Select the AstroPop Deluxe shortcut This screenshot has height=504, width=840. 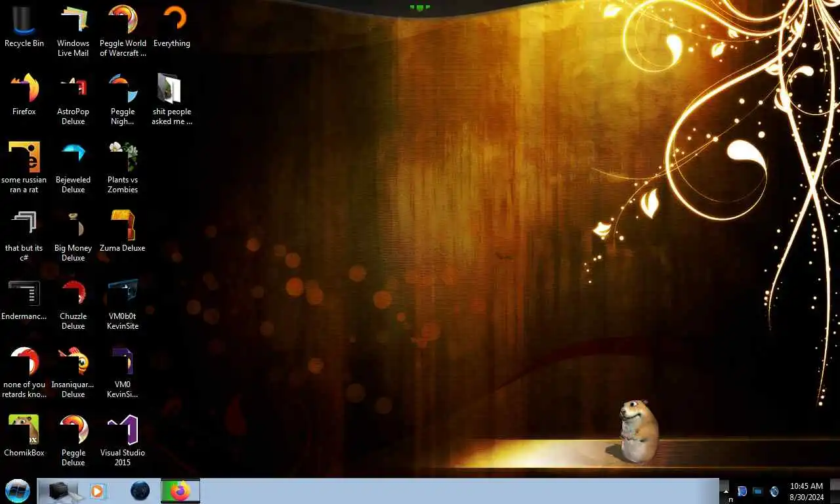[x=73, y=100]
